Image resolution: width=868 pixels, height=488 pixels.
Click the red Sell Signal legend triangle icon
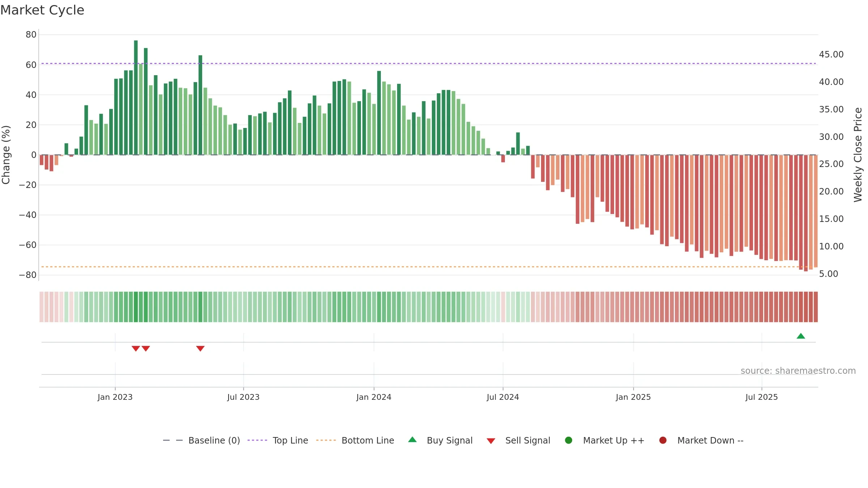(x=491, y=441)
